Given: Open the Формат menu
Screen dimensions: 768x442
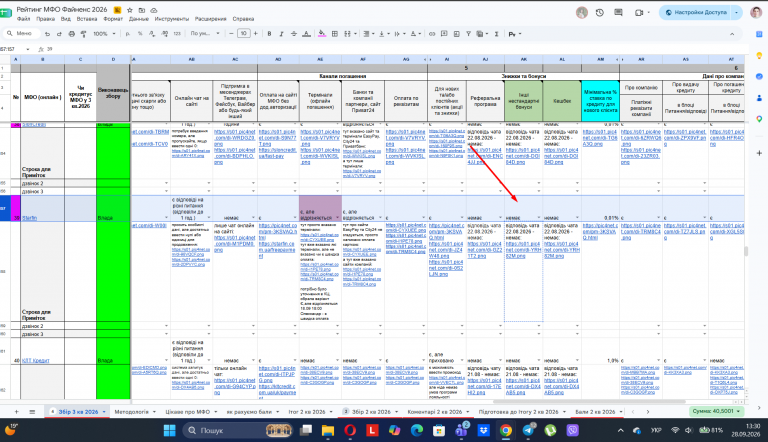Looking at the screenshot, I should click(x=113, y=19).
